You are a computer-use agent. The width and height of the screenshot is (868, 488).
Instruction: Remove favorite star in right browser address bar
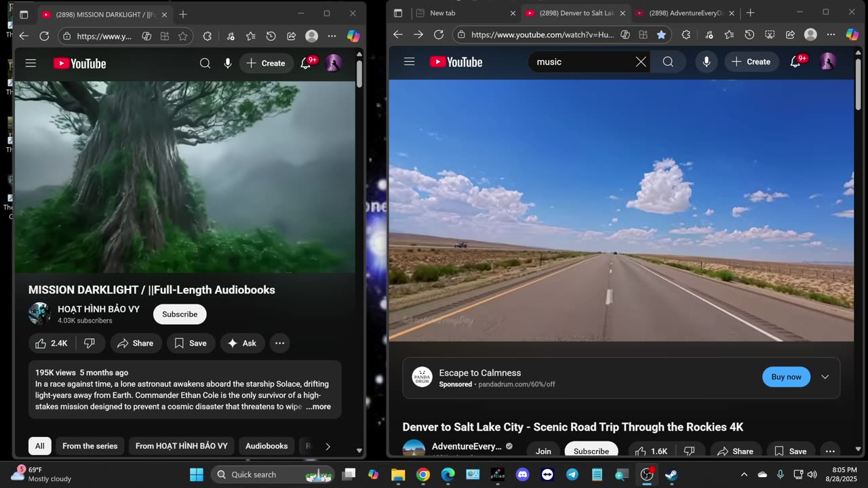point(661,35)
